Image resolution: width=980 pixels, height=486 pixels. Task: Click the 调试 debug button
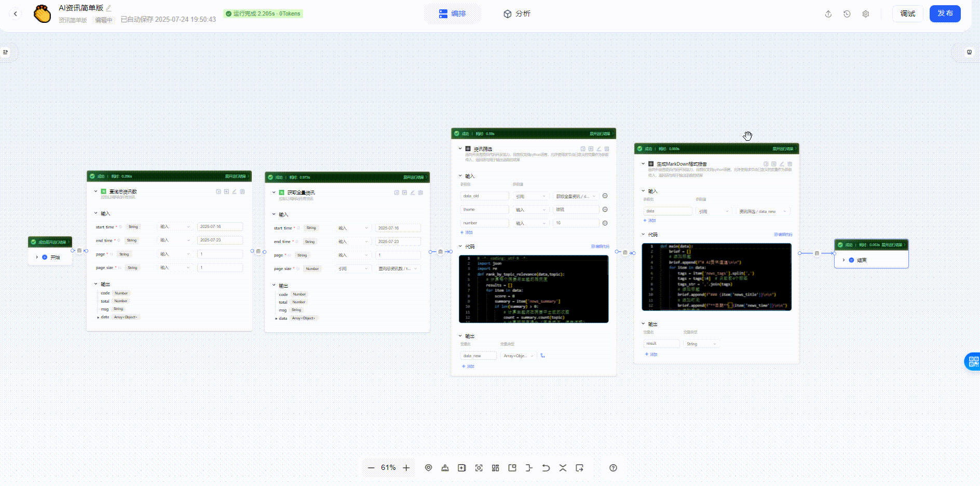point(907,14)
